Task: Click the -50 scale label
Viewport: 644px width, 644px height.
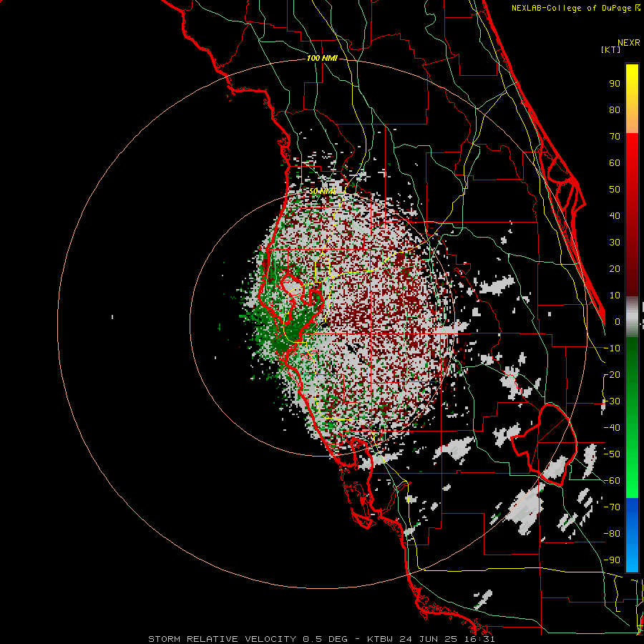Action: (613, 454)
